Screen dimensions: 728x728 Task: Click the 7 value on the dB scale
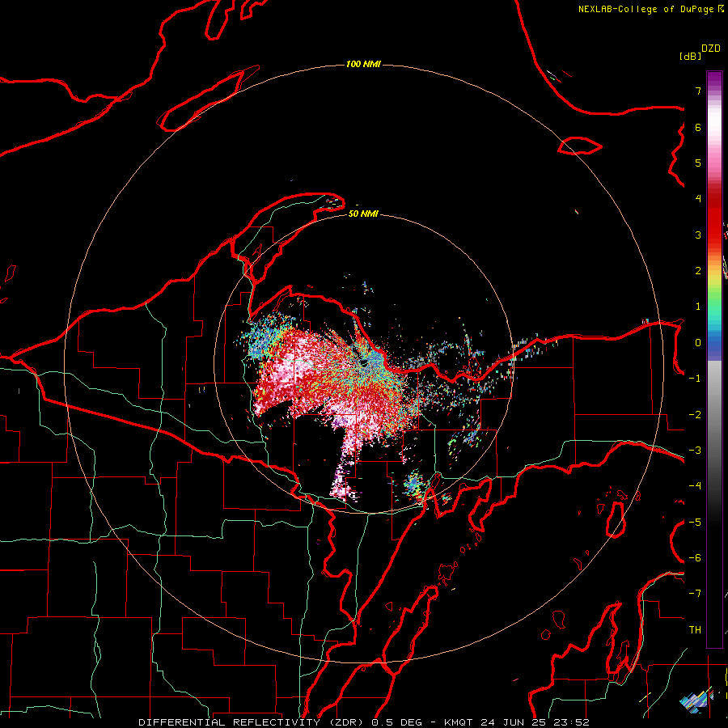coord(698,91)
